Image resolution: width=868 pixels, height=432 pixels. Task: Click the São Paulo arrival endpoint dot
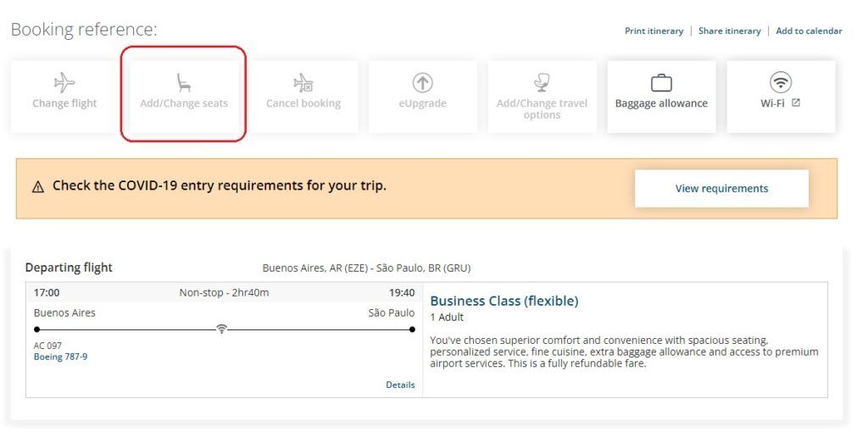coord(412,330)
